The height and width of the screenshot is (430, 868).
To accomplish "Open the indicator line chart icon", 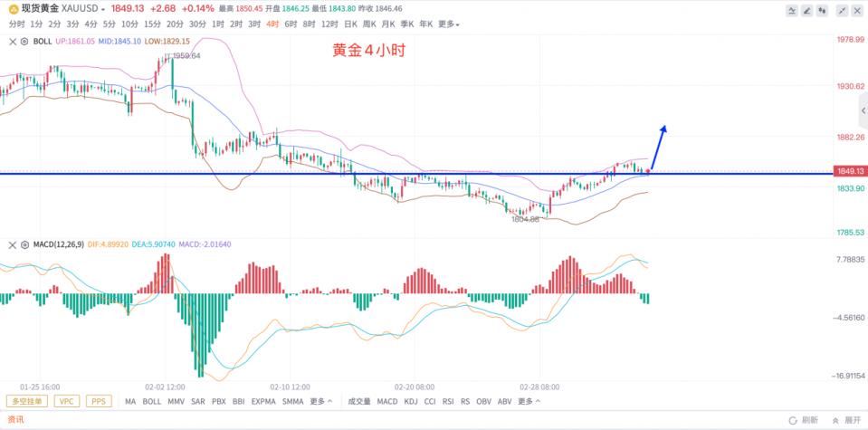I will [x=793, y=10].
